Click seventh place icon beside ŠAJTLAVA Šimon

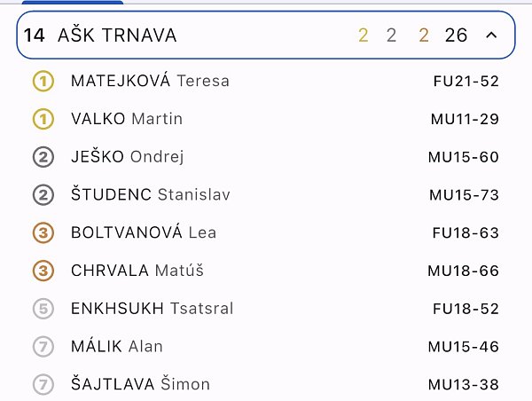[x=43, y=385]
